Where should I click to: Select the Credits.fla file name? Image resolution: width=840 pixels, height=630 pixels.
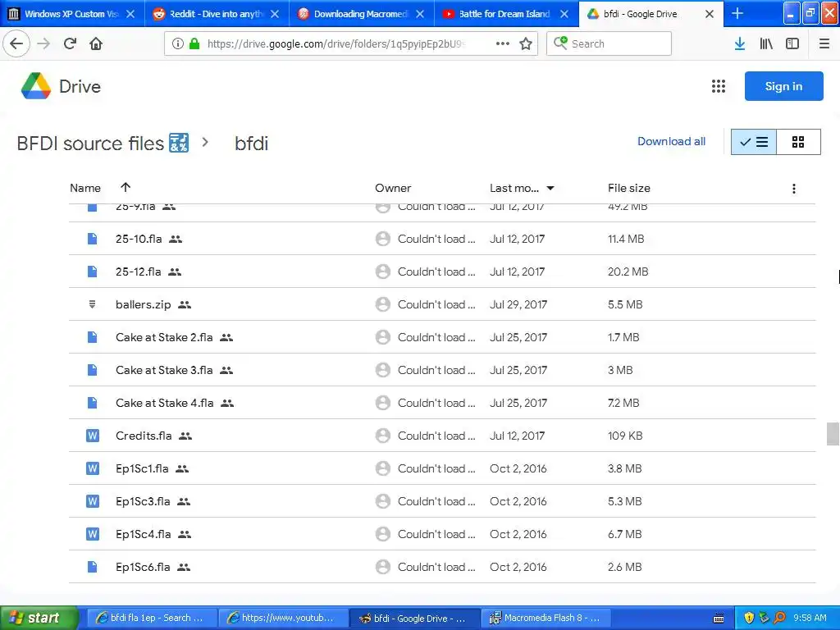[144, 436]
